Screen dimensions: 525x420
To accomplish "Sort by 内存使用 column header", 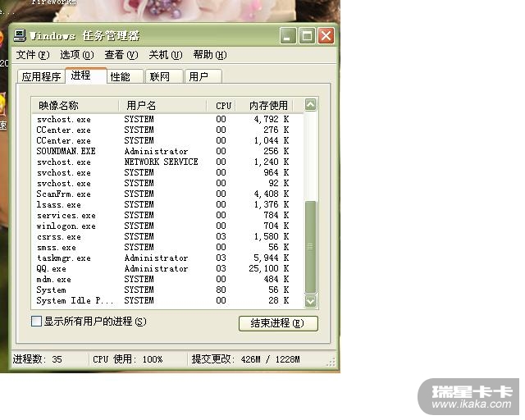I will click(x=264, y=106).
